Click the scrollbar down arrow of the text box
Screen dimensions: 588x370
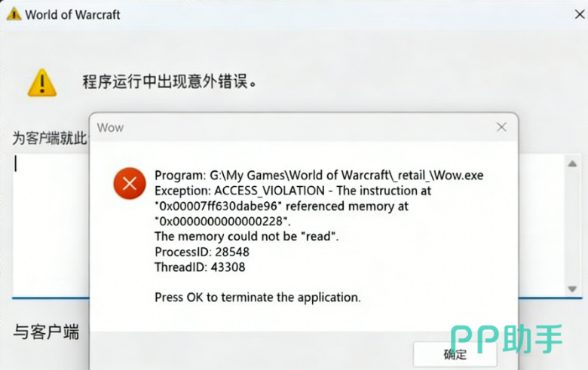(x=572, y=289)
